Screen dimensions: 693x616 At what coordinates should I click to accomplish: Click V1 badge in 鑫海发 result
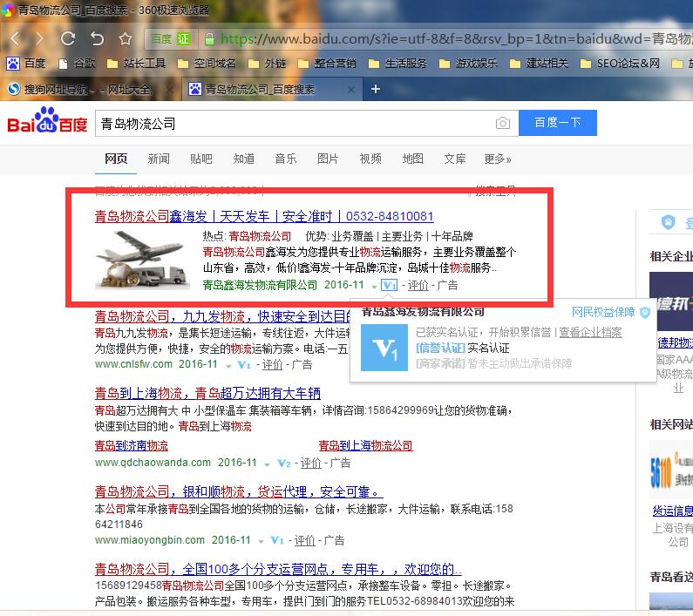click(x=389, y=285)
